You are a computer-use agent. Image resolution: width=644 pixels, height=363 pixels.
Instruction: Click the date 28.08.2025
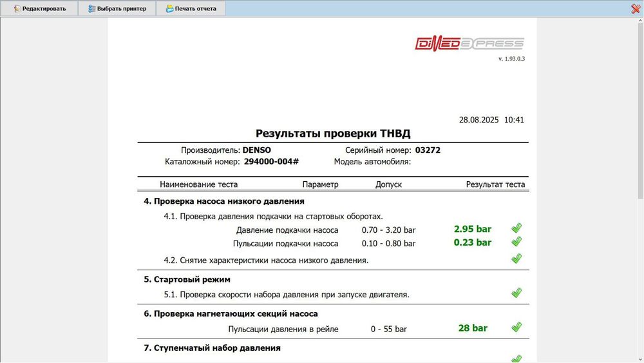point(479,120)
